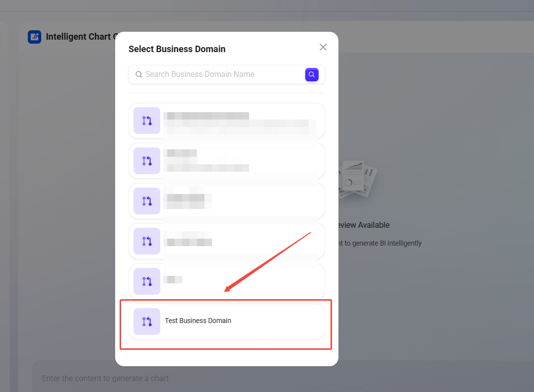
Task: Choose the first business domain in list
Action: coord(226,121)
